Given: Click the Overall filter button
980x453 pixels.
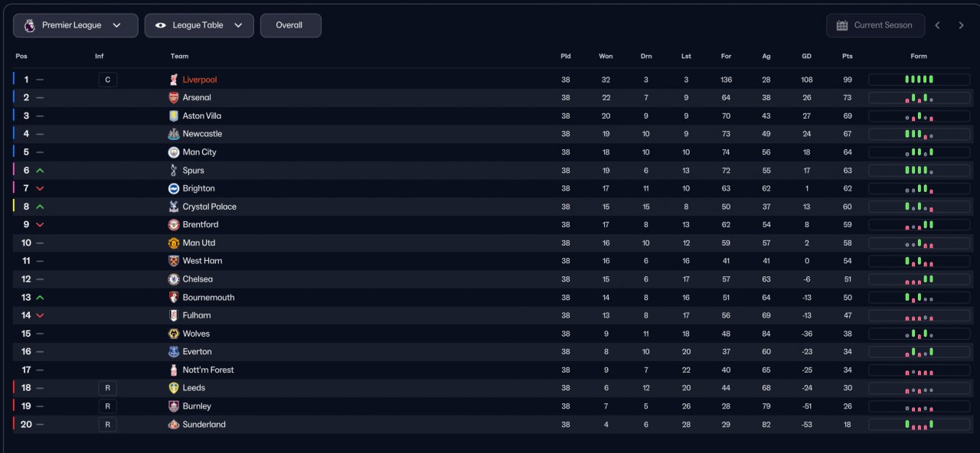Looking at the screenshot, I should (290, 25).
